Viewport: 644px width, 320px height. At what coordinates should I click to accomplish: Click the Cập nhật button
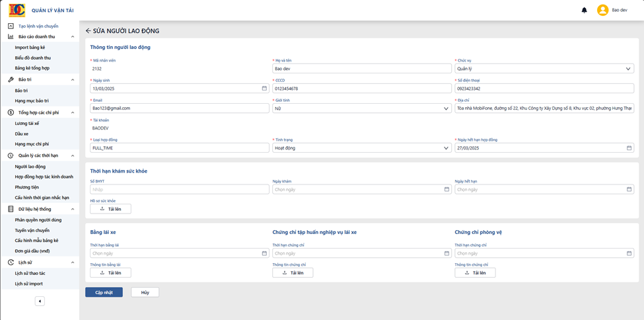tap(104, 292)
